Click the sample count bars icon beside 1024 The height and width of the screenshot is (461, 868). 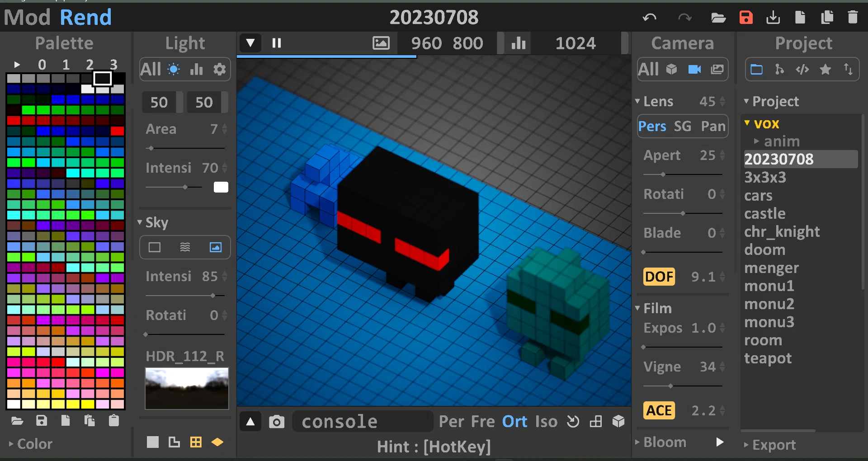pyautogui.click(x=519, y=43)
